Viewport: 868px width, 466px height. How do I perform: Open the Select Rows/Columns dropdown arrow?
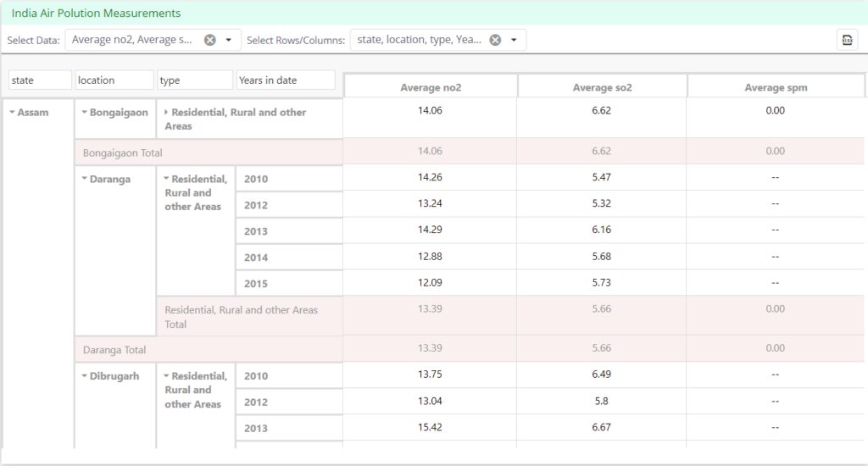(x=514, y=40)
